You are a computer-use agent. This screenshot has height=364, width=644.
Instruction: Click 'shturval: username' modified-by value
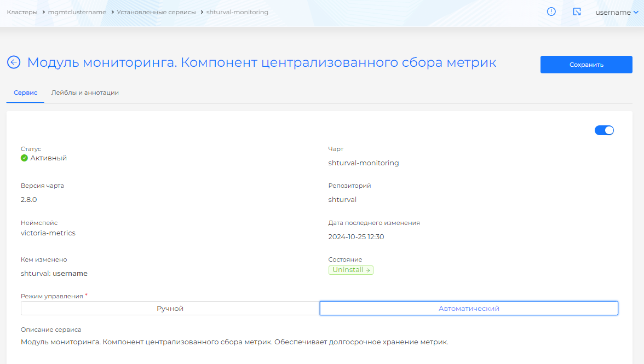[54, 274]
